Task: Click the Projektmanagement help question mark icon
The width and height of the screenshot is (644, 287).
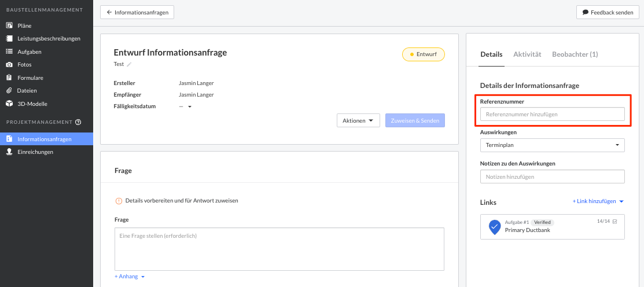Action: click(78, 122)
